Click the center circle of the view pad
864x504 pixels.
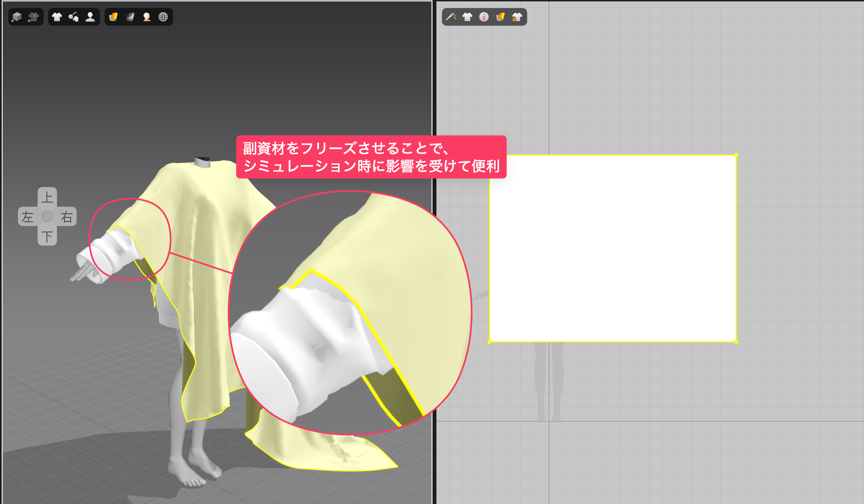coord(47,217)
